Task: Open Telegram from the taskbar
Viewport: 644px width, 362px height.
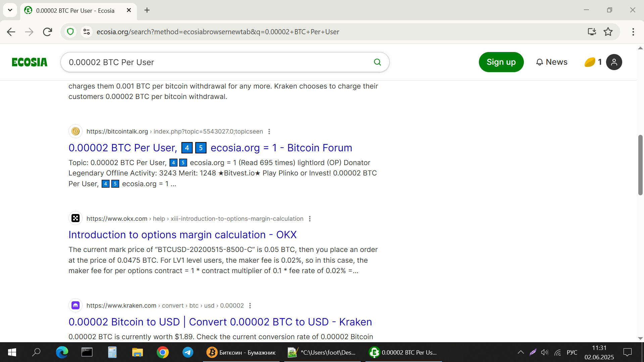Action: [188, 352]
